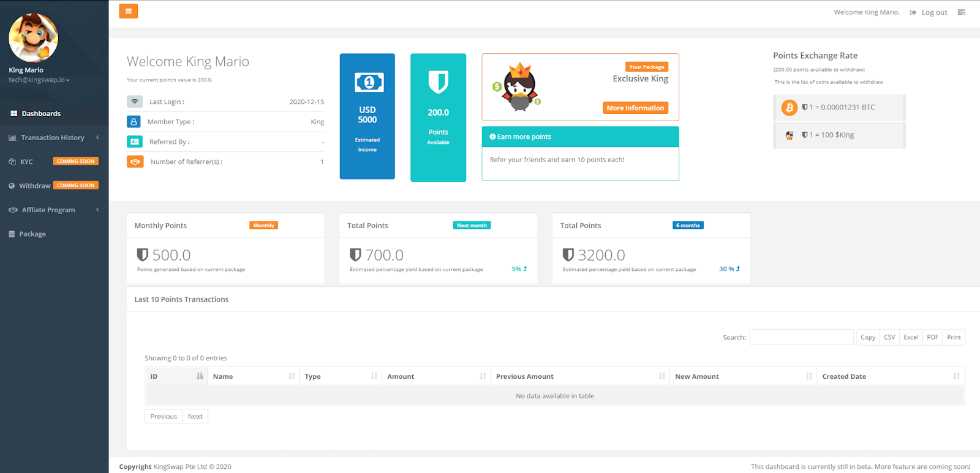Select the USD banknote icon on the blue card
This screenshot has height=473, width=980.
369,82
